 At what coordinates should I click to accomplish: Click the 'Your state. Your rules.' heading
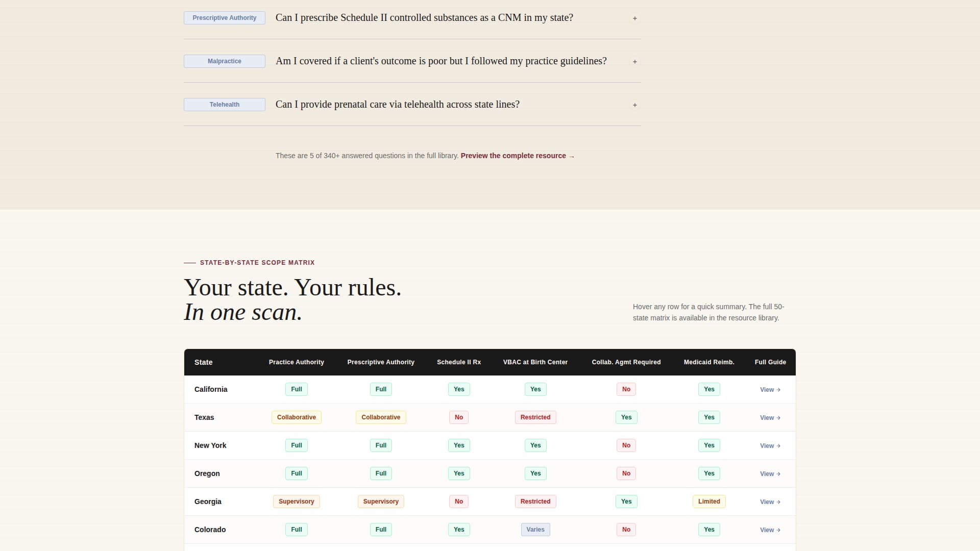point(292,288)
